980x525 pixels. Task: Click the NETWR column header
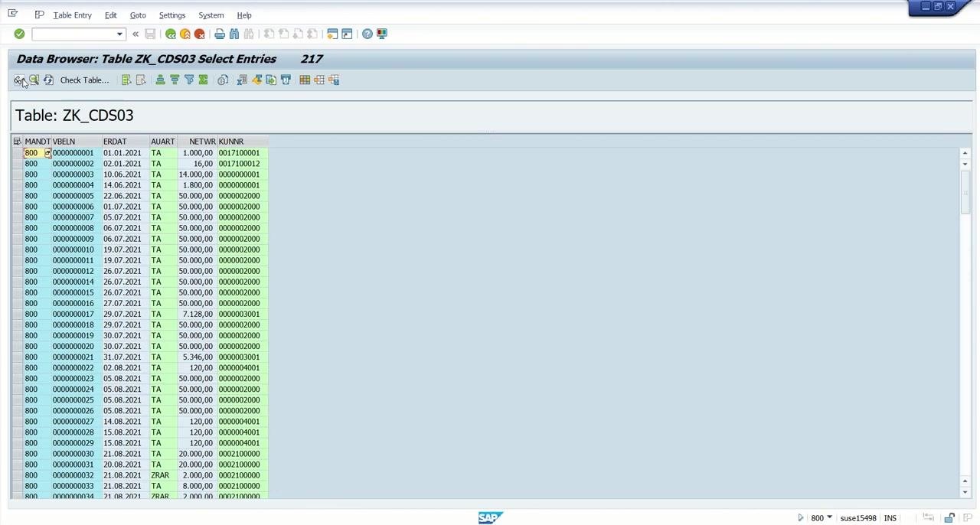point(196,142)
